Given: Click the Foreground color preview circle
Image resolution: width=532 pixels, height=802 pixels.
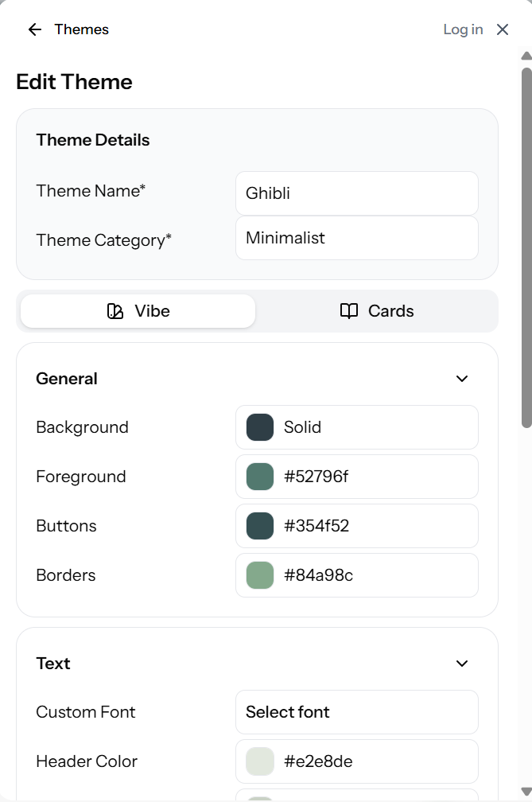Looking at the screenshot, I should [x=258, y=476].
